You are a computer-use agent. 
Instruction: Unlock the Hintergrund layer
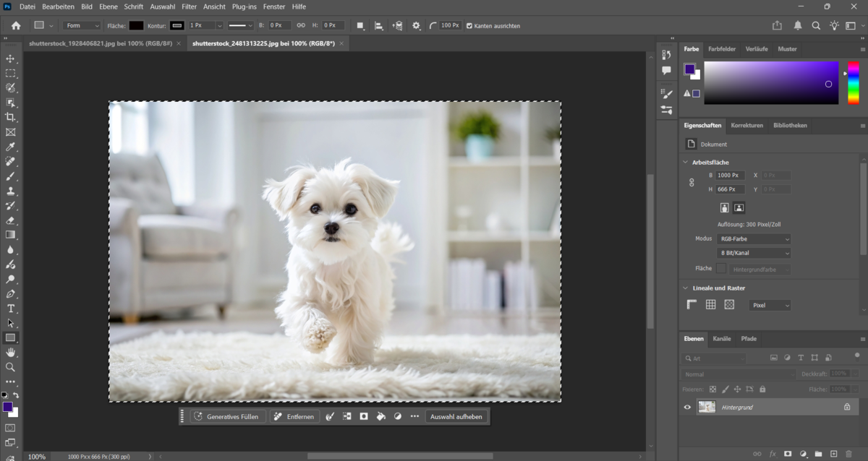point(847,407)
